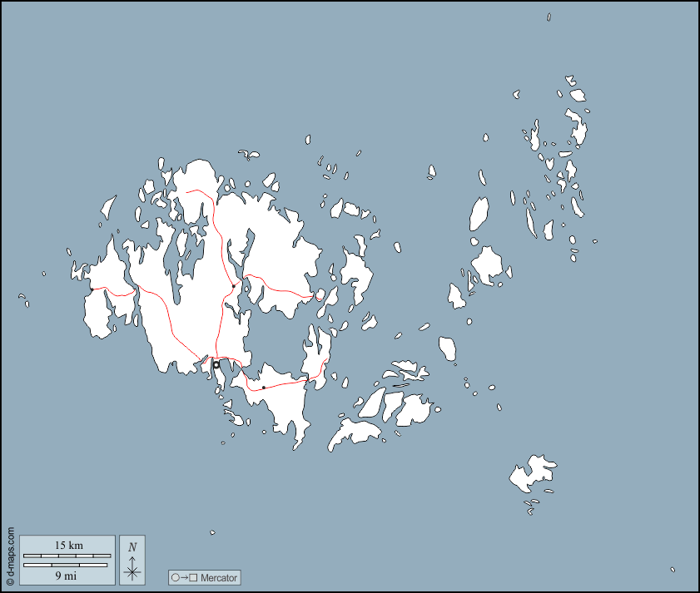Click the 9 mi scale text
This screenshot has height=593, width=700.
pyautogui.click(x=66, y=575)
